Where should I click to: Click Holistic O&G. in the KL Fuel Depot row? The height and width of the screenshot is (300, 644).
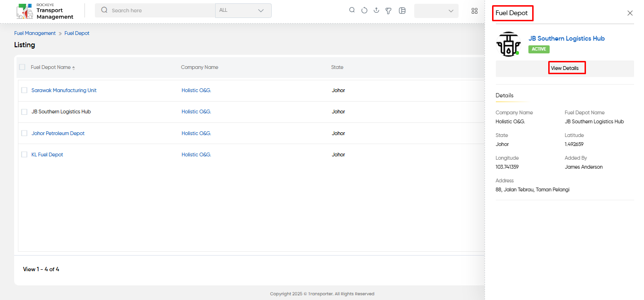[196, 154]
